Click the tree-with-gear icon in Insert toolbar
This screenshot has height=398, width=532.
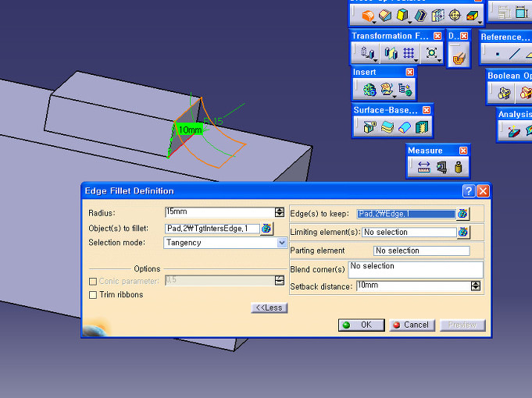pyautogui.click(x=405, y=90)
